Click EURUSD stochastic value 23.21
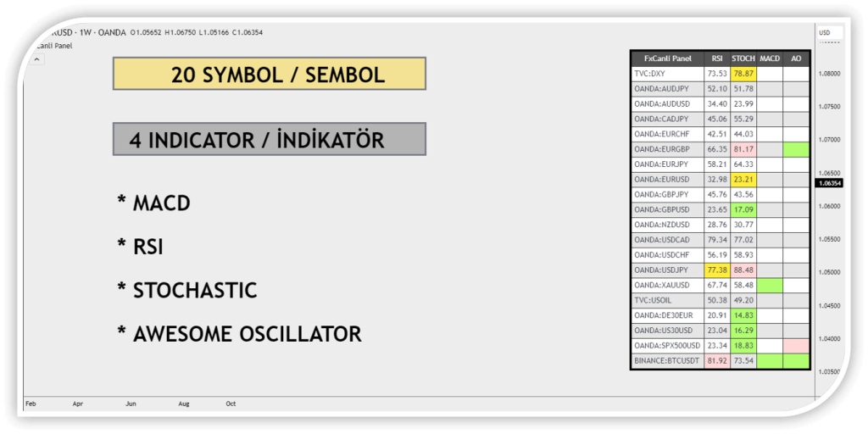The height and width of the screenshot is (434, 868). (x=743, y=180)
